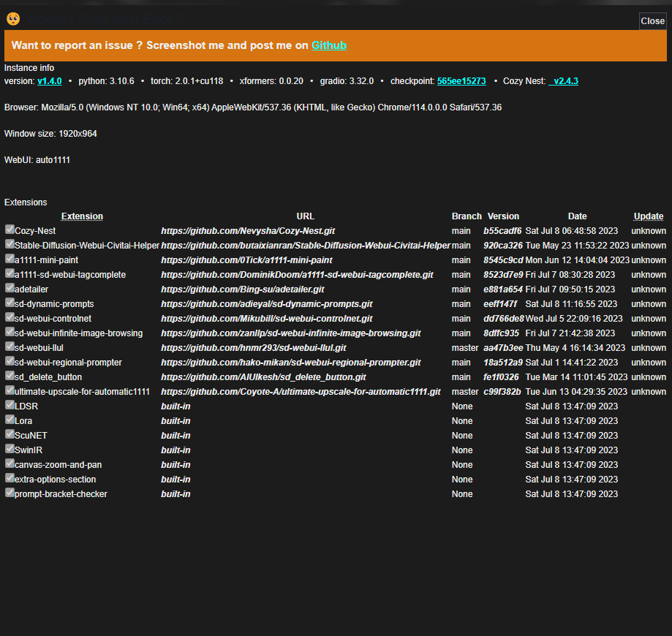Screen dimensions: 672x636
Task: Click the Bing-su/adetailer.git URL
Action: [x=243, y=289]
